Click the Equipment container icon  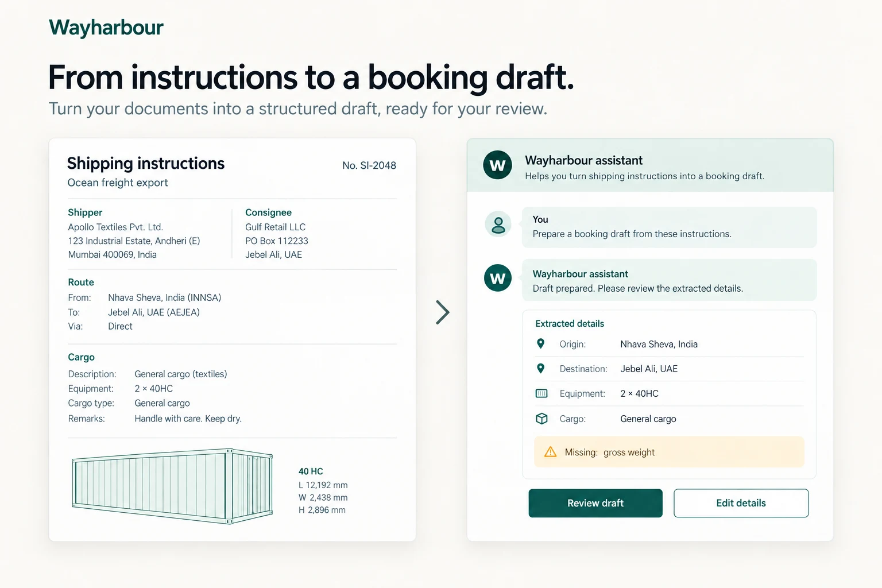coord(541,393)
